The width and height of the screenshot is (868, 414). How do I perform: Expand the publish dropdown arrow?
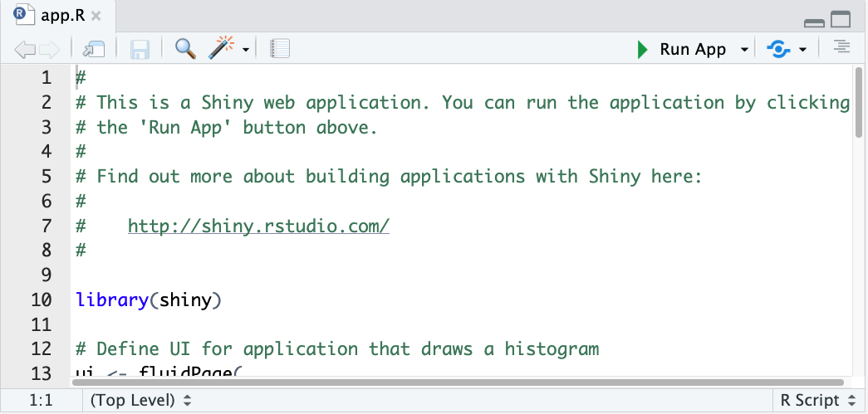[x=802, y=51]
